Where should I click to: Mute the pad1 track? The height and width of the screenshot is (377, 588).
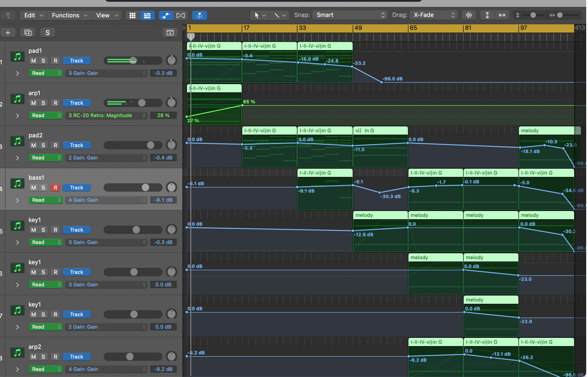pos(33,60)
